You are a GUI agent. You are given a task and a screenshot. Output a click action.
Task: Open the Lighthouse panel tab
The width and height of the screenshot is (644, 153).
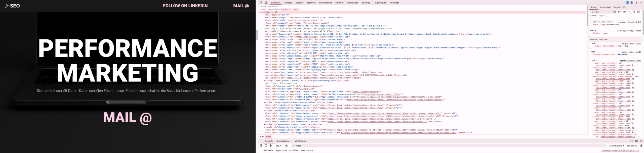click(x=381, y=3)
